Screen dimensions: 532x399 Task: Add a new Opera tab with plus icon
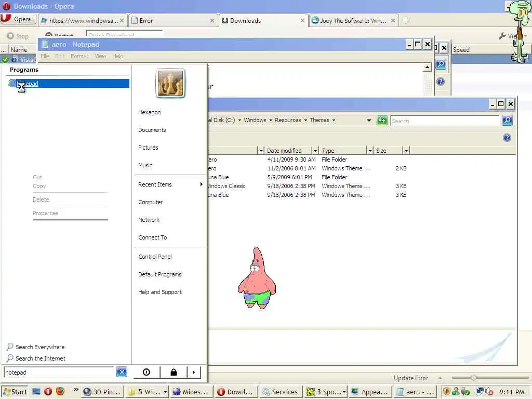click(x=406, y=20)
